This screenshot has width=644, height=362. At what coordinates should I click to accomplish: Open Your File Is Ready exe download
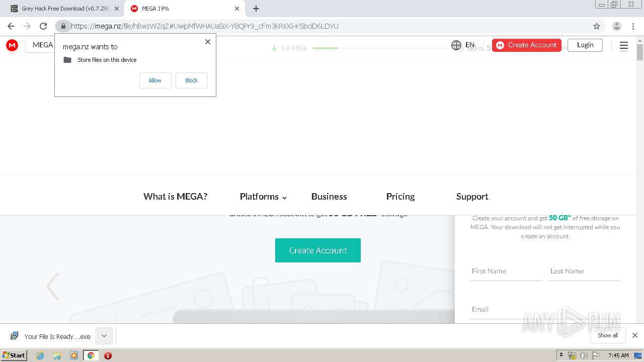pyautogui.click(x=50, y=336)
